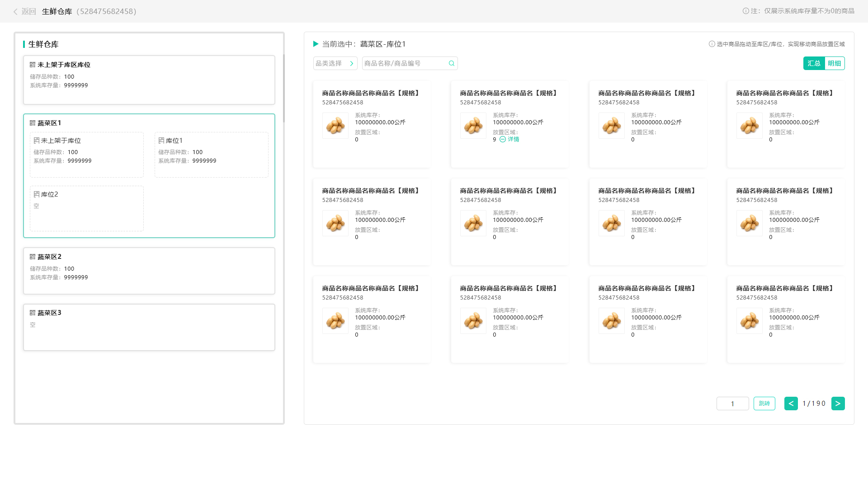868x488 pixels.
Task: Go to next page with > button
Action: pos(838,404)
